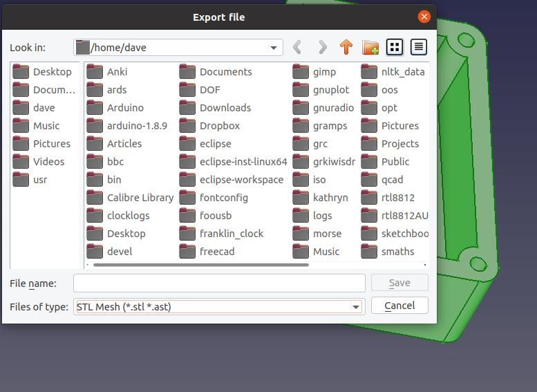Select dave in the sidebar
This screenshot has height=392, width=537.
(x=34, y=108)
